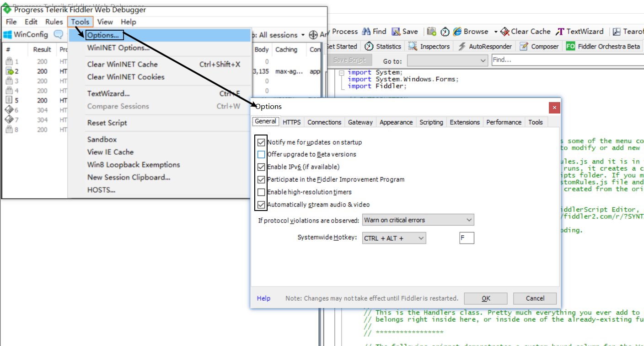644x346 pixels.
Task: Open the Edit menu
Action: point(31,22)
